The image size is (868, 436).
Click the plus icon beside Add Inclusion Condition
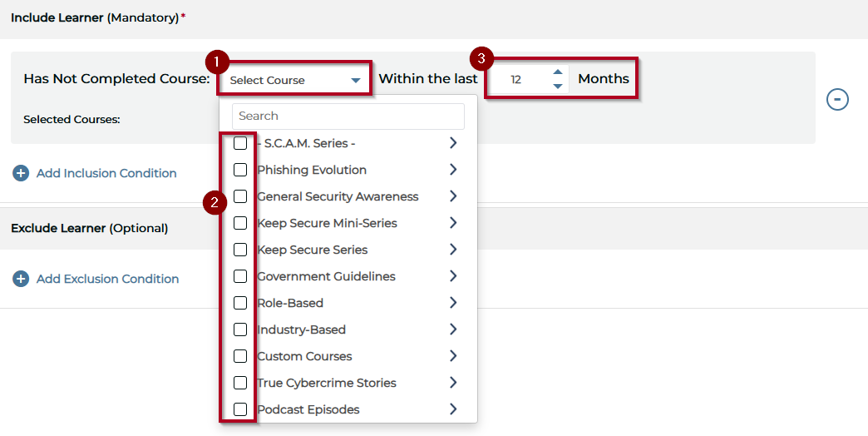point(21,173)
